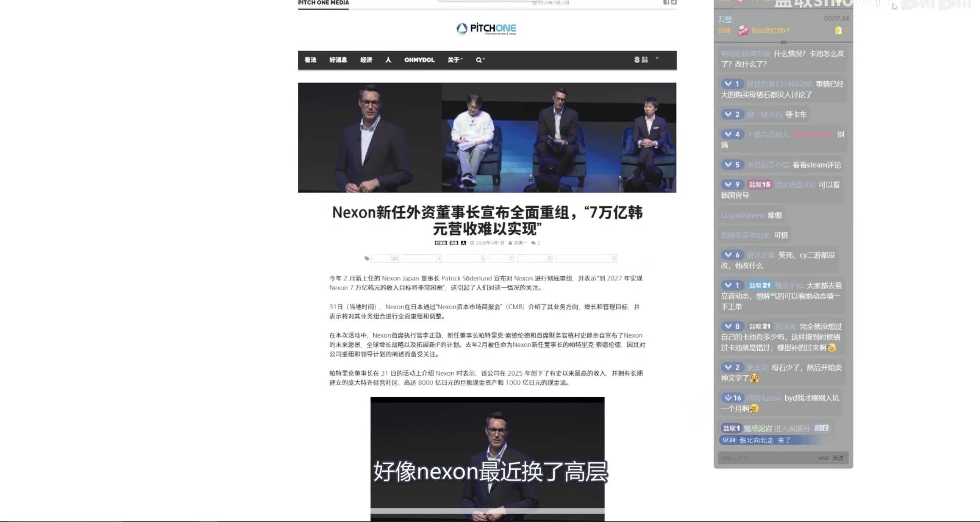Click the fan badge beside 粉丝团灯牌x1

pyautogui.click(x=743, y=30)
